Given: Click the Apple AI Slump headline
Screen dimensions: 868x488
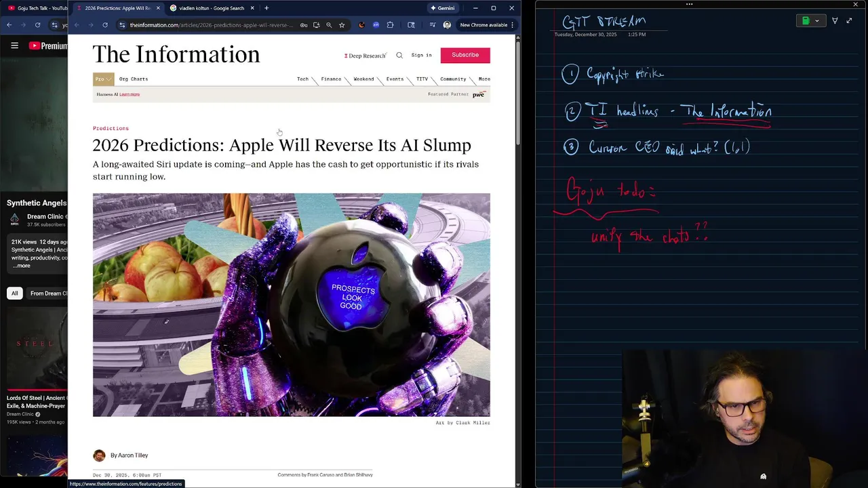Looking at the screenshot, I should (281, 145).
